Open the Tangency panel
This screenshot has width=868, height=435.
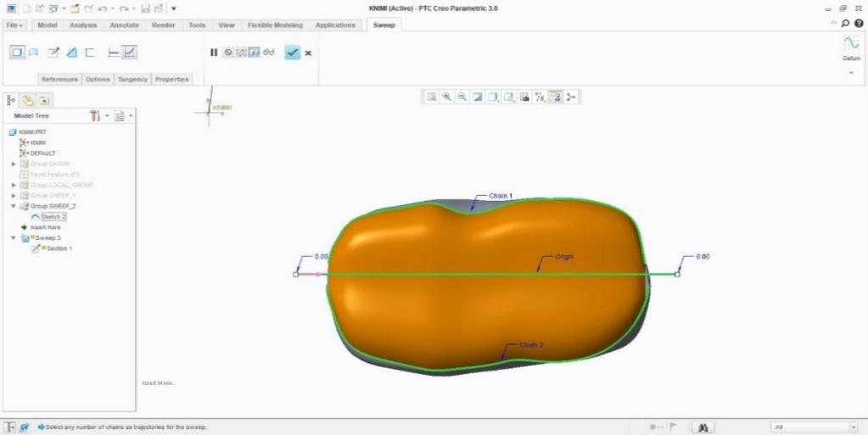pyautogui.click(x=133, y=79)
